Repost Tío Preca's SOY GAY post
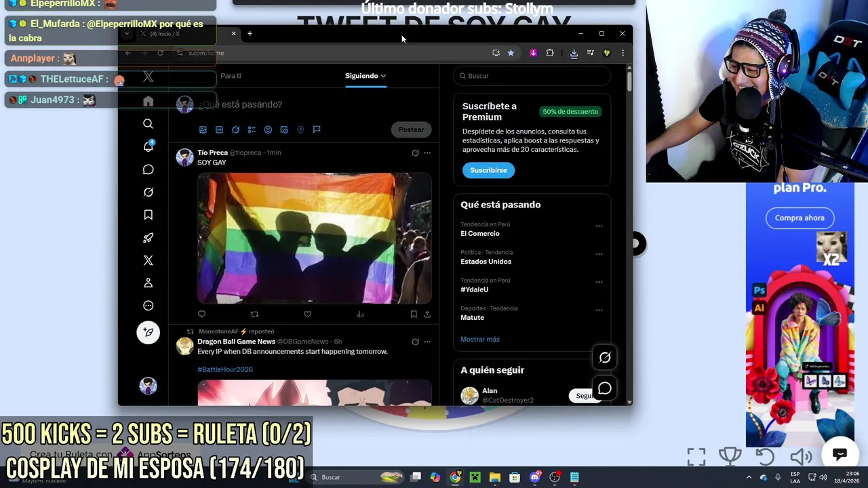 tap(254, 314)
